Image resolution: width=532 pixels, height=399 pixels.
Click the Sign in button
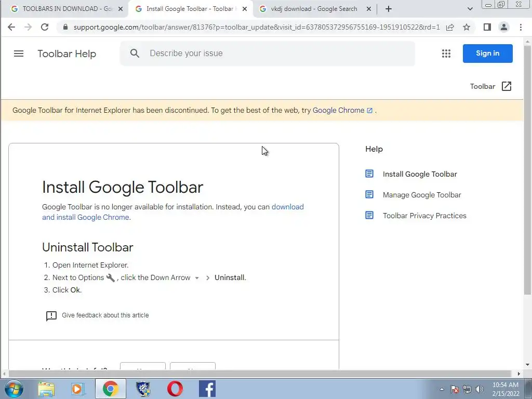click(x=487, y=54)
